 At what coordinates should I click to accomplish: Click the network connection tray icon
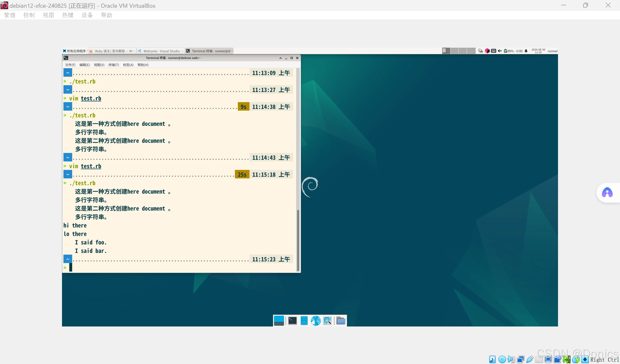click(x=480, y=51)
